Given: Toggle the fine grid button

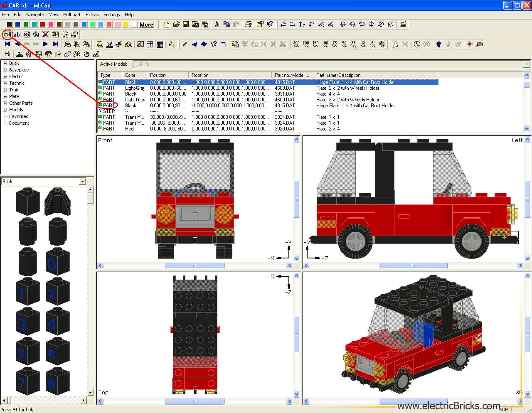Looking at the screenshot, I should tap(160, 44).
